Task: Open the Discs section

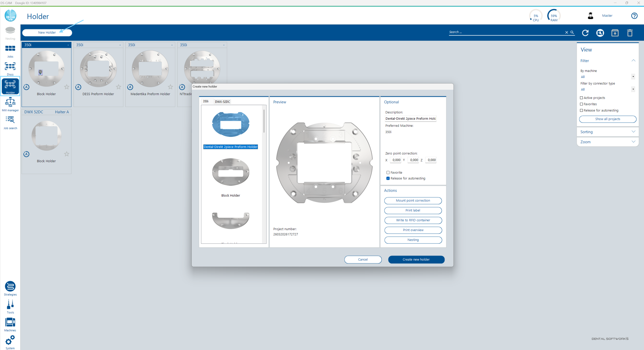Action: tap(10, 68)
